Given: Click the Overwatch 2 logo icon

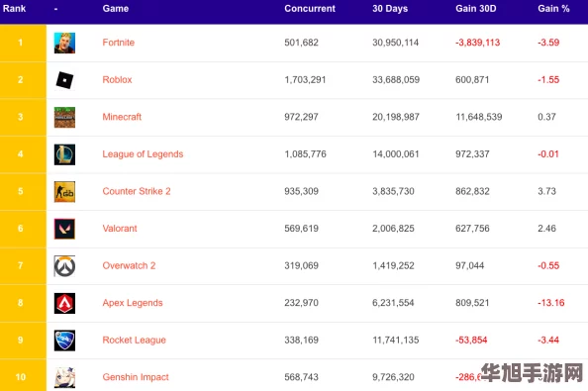Looking at the screenshot, I should coord(64,266).
